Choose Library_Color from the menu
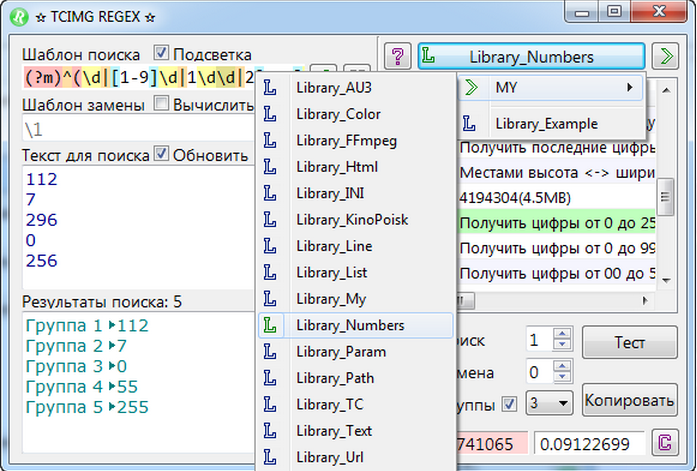The width and height of the screenshot is (697, 471). [356, 114]
